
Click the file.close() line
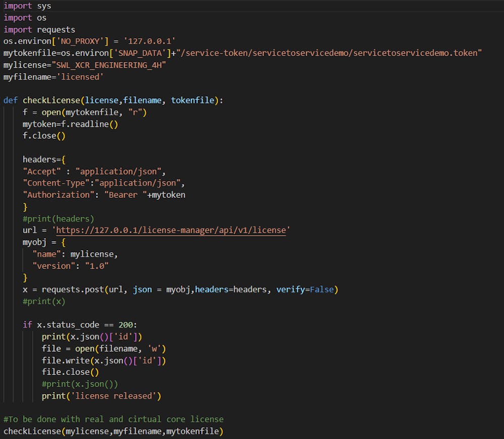click(71, 372)
